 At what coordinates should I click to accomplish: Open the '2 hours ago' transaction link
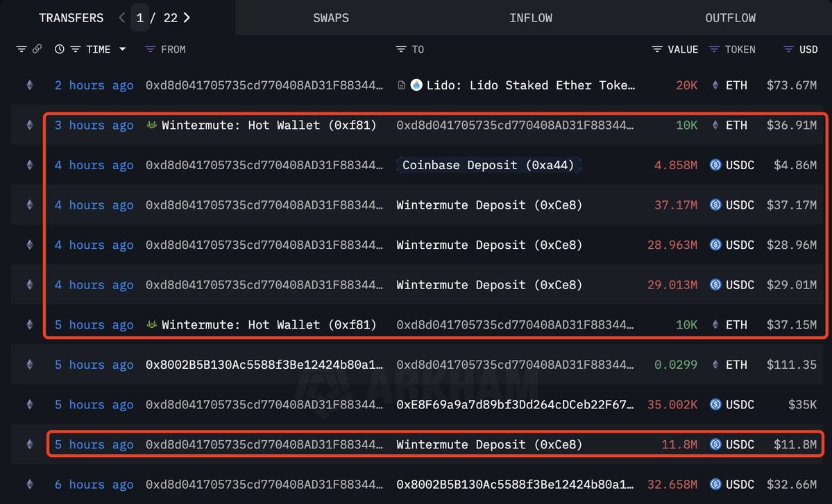click(x=94, y=85)
